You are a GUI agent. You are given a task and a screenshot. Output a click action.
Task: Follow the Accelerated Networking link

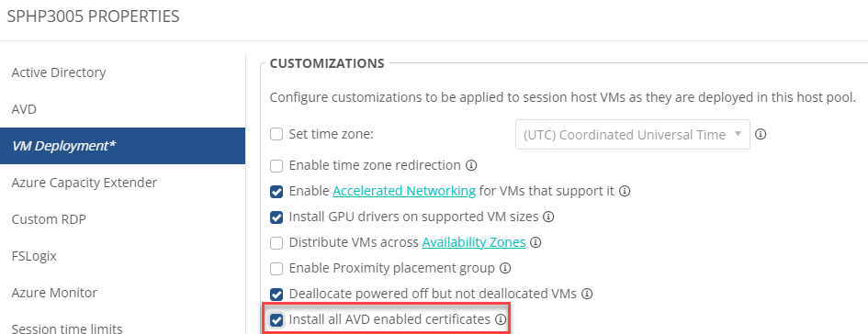point(404,192)
